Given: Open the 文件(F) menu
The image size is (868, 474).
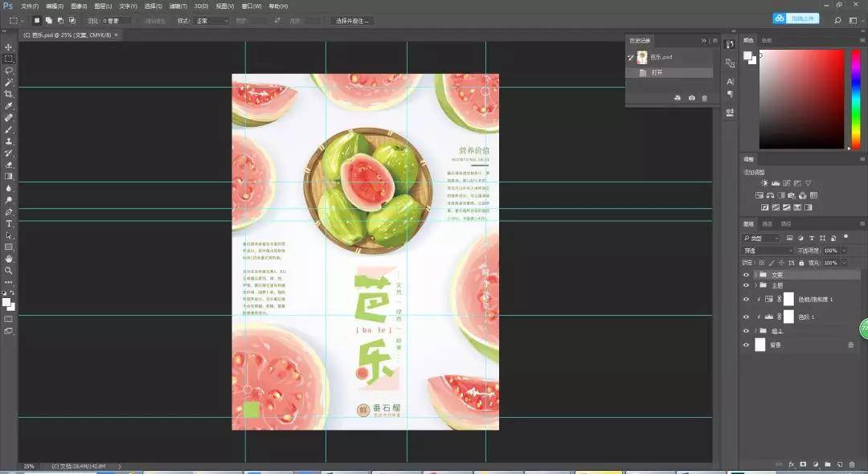Looking at the screenshot, I should click(30, 6).
